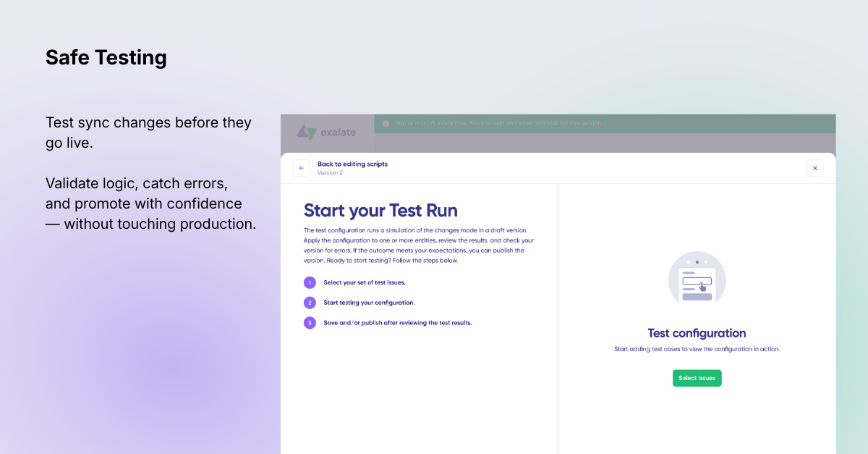Click the 'Version 2' label
Image resolution: width=868 pixels, height=454 pixels.
(x=330, y=173)
